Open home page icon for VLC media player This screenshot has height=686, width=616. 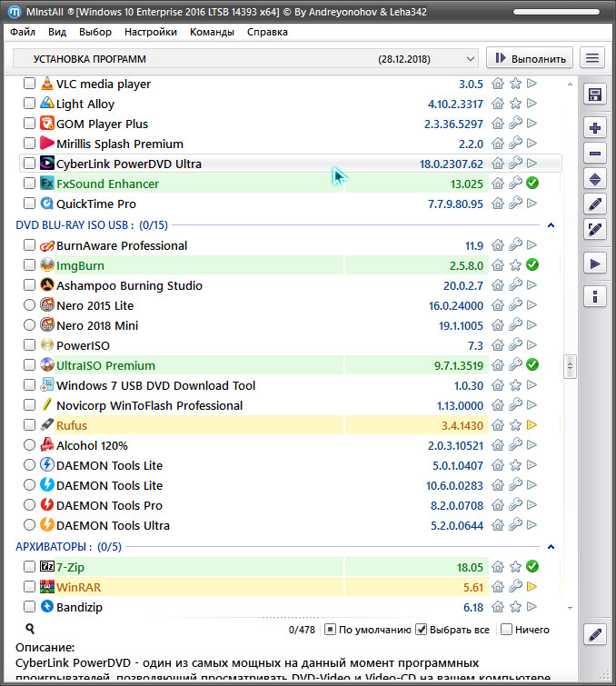coord(498,84)
